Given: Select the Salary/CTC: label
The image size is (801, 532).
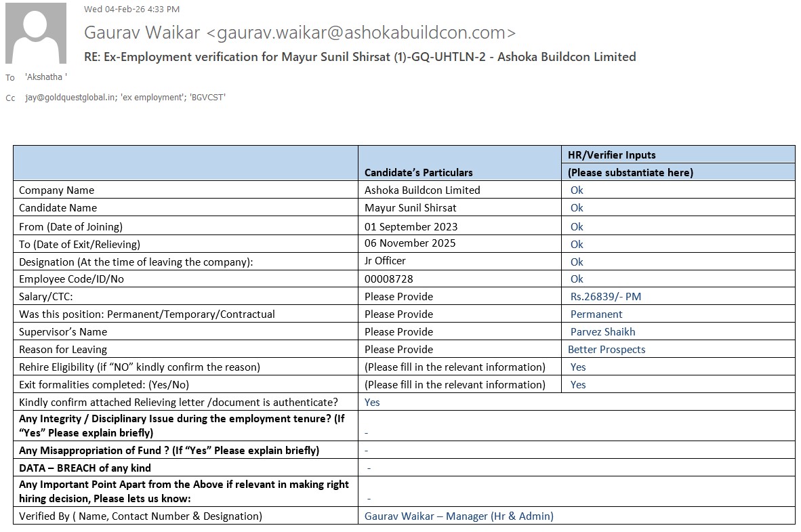Looking at the screenshot, I should (x=45, y=297).
